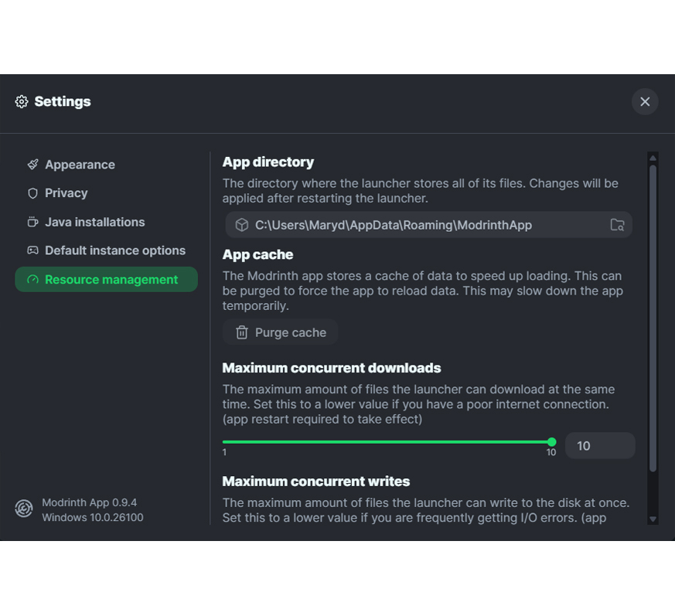
Task: Click the Resource management compass icon
Action: tap(32, 279)
